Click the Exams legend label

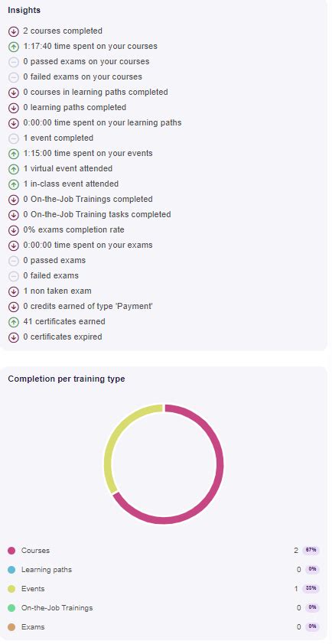point(33,627)
